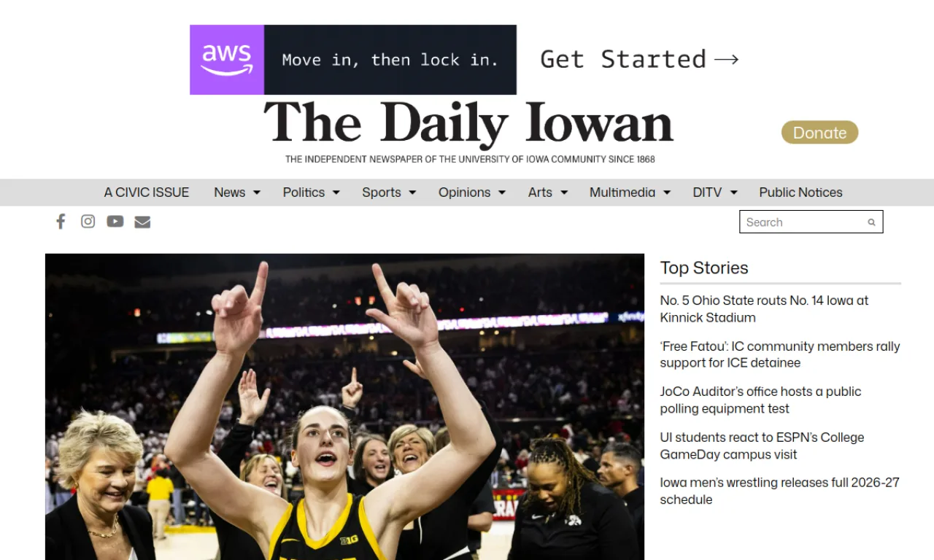Click the AWS logo in the ad
Screen dimensions: 934x560
click(227, 60)
